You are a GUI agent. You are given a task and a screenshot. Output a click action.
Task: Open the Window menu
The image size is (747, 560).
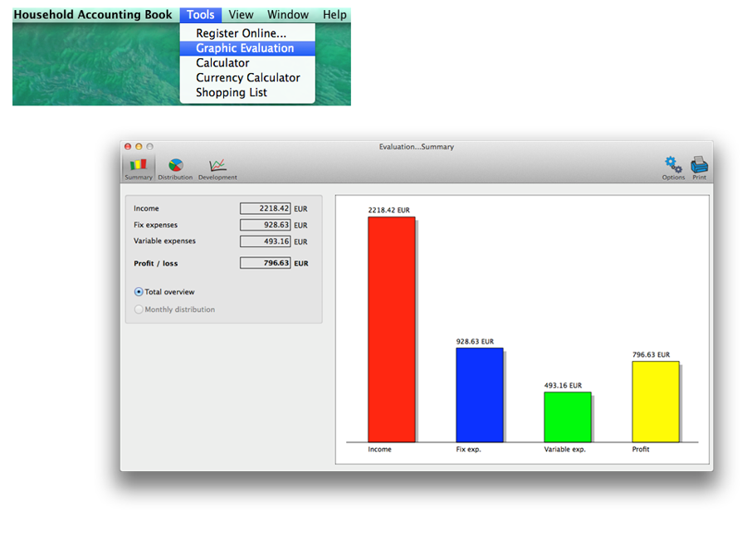[x=288, y=15]
